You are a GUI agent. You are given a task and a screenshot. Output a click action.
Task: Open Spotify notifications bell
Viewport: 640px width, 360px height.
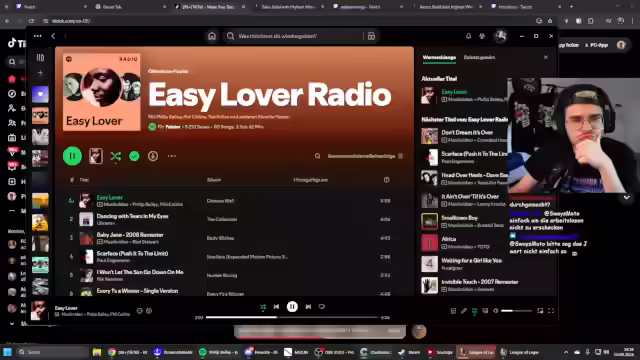pyautogui.click(x=469, y=36)
